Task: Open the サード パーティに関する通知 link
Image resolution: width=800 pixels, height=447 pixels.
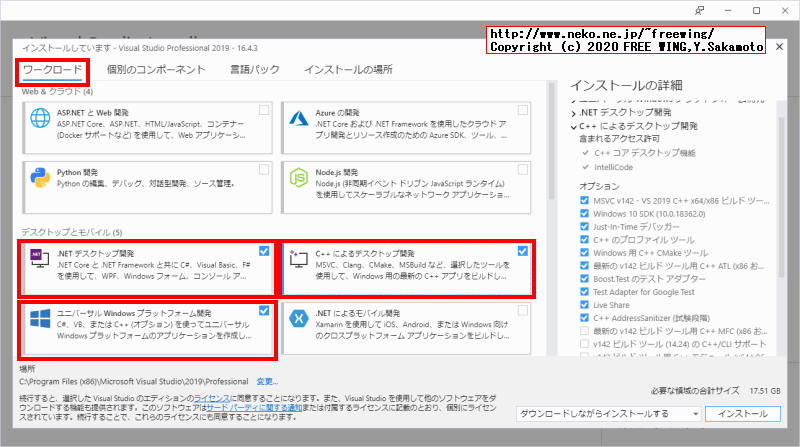Action: pyautogui.click(x=255, y=408)
